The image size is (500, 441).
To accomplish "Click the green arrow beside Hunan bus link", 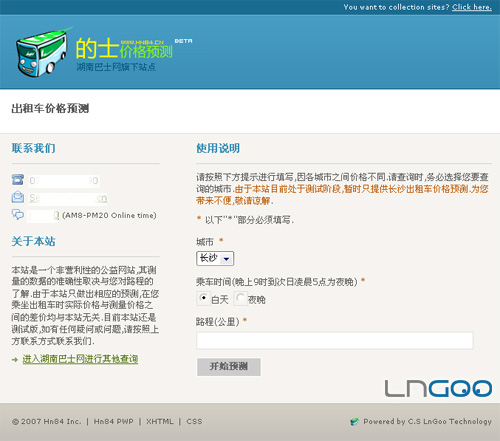I will (15, 360).
